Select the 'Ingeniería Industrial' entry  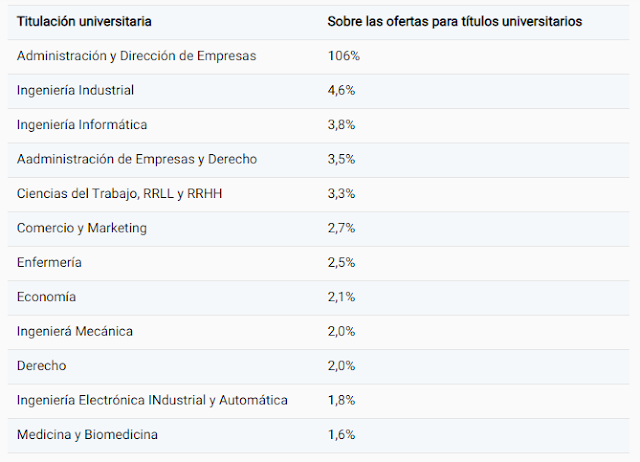click(x=75, y=90)
